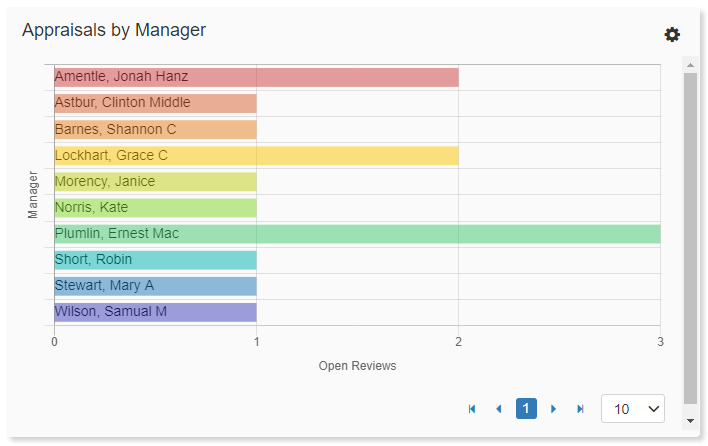Go to the next page arrow
708x446 pixels.
(553, 409)
